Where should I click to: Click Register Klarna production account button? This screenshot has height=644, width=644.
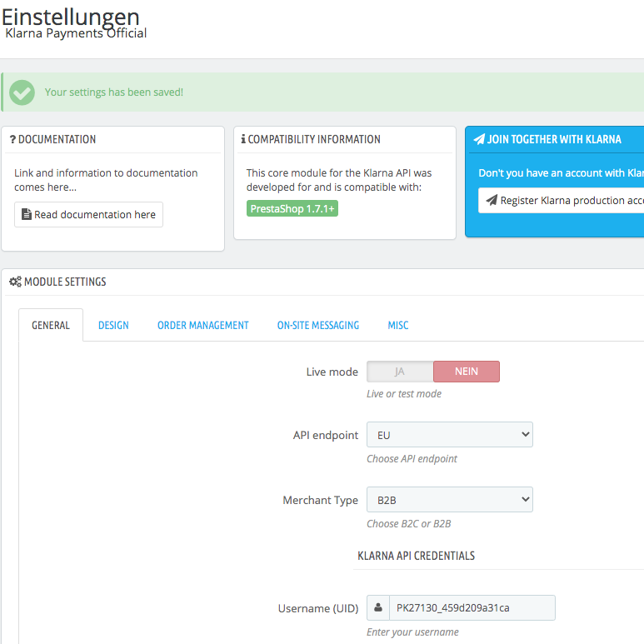click(561, 201)
